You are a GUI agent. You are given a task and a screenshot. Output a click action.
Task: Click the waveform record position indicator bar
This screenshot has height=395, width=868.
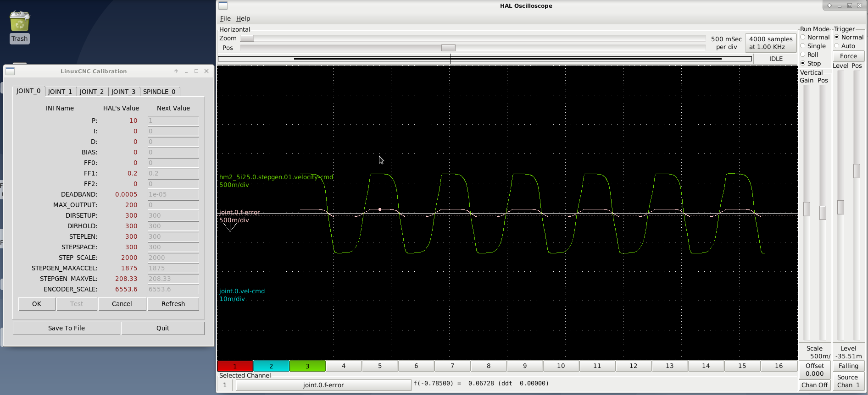coord(485,59)
